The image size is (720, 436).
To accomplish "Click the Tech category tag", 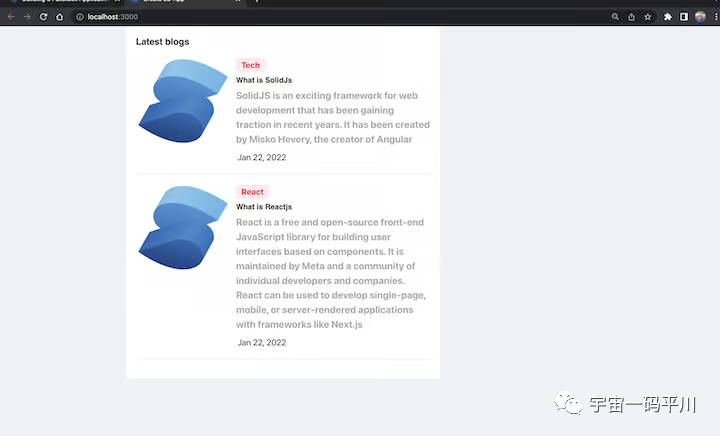I will click(250, 65).
